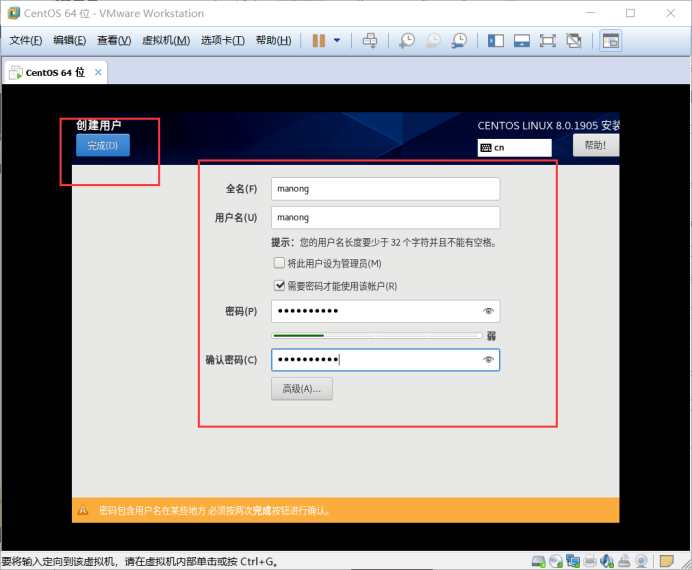Click the pause virtual machine icon
Viewport: 692px width, 570px height.
pos(319,41)
